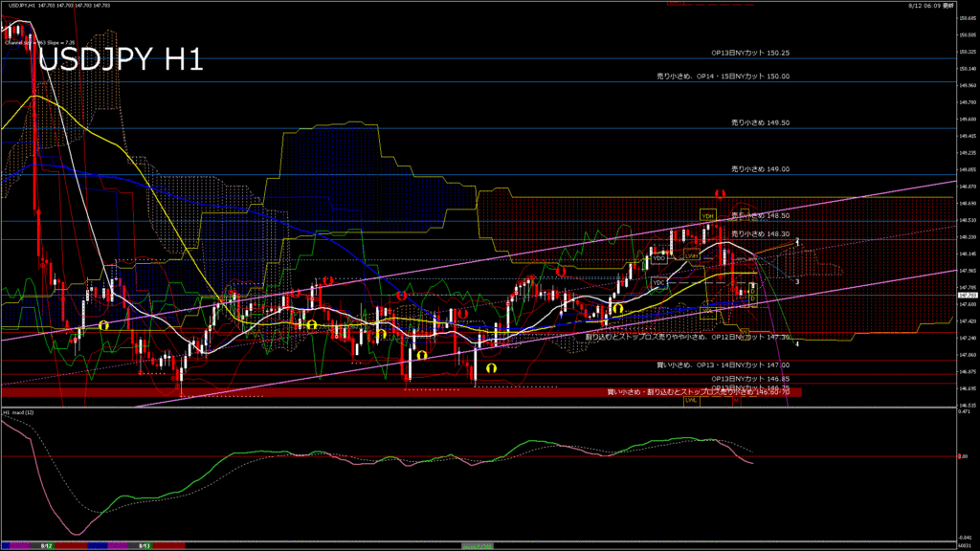Click the LWH label box
980x551 pixels.
pyautogui.click(x=691, y=255)
